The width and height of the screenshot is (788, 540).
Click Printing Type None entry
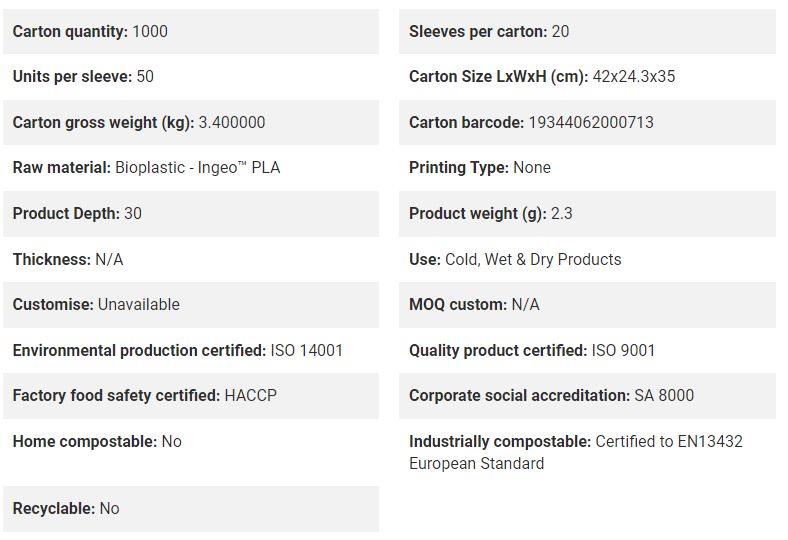[x=480, y=167]
